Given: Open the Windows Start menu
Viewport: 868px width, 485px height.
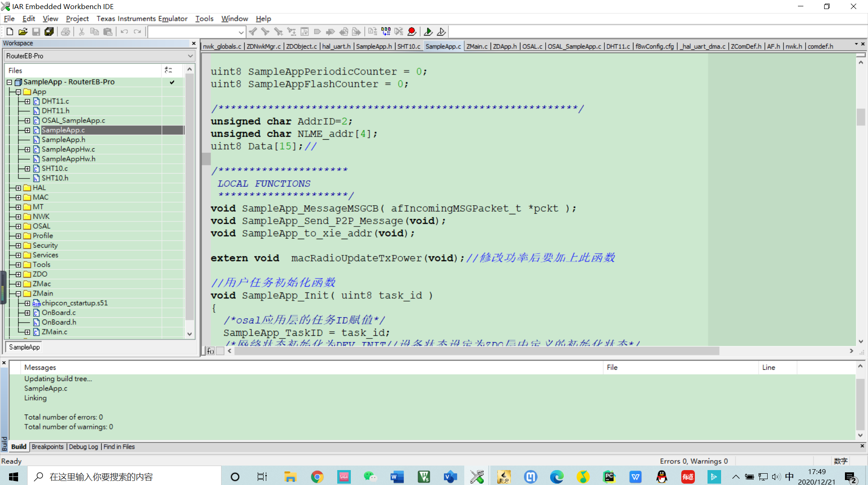Looking at the screenshot, I should tap(14, 476).
